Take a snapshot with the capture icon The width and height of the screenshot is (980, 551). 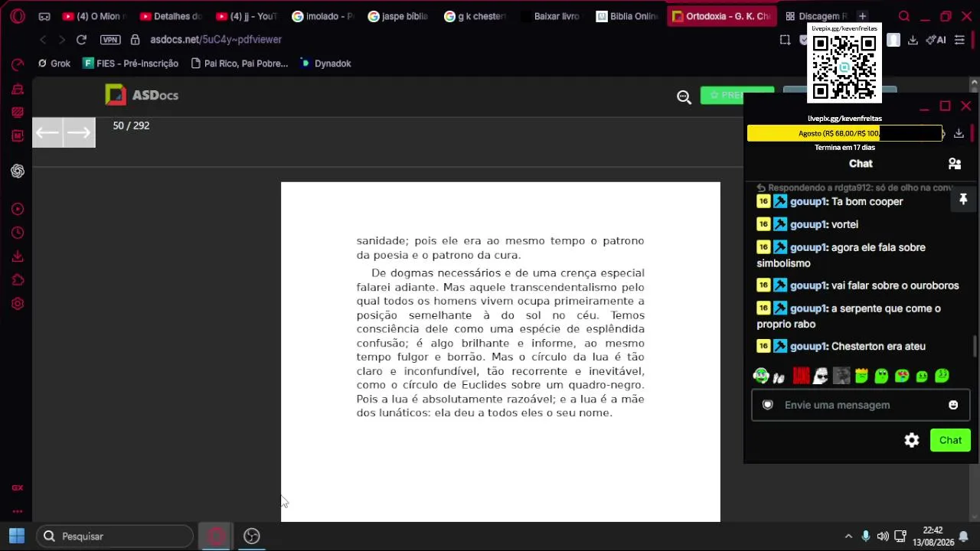(x=785, y=40)
